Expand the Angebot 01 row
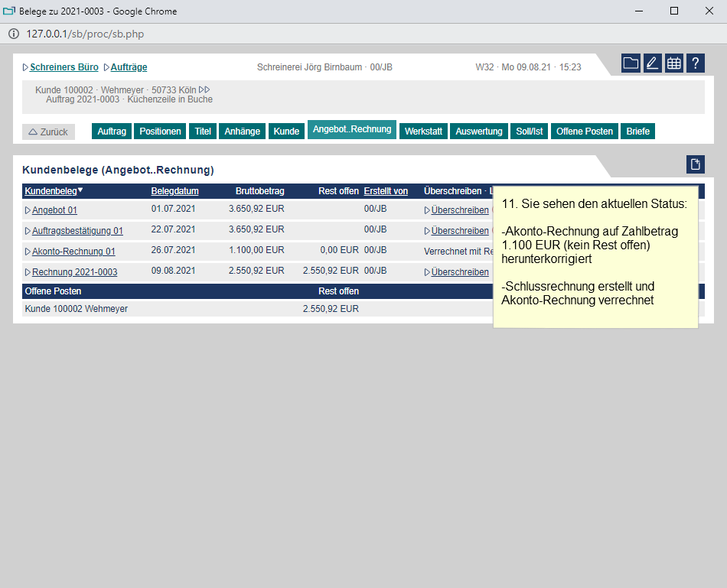Screen dimensions: 727x588 (28, 210)
